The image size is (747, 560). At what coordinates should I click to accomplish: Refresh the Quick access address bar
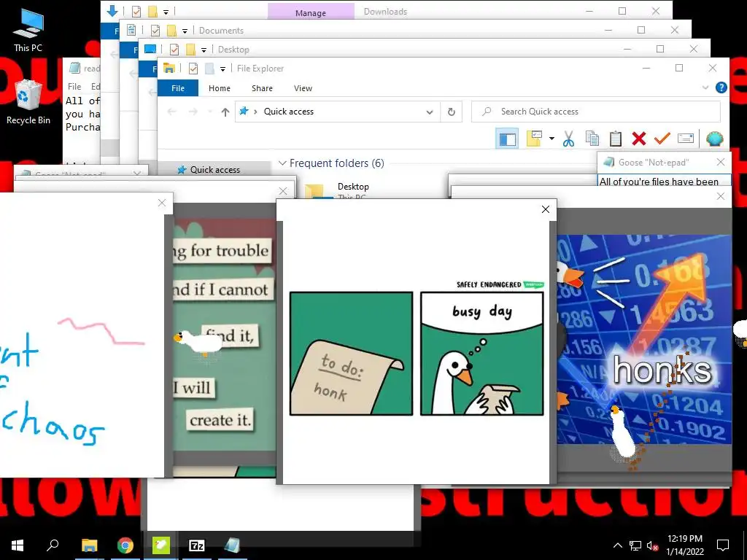451,112
